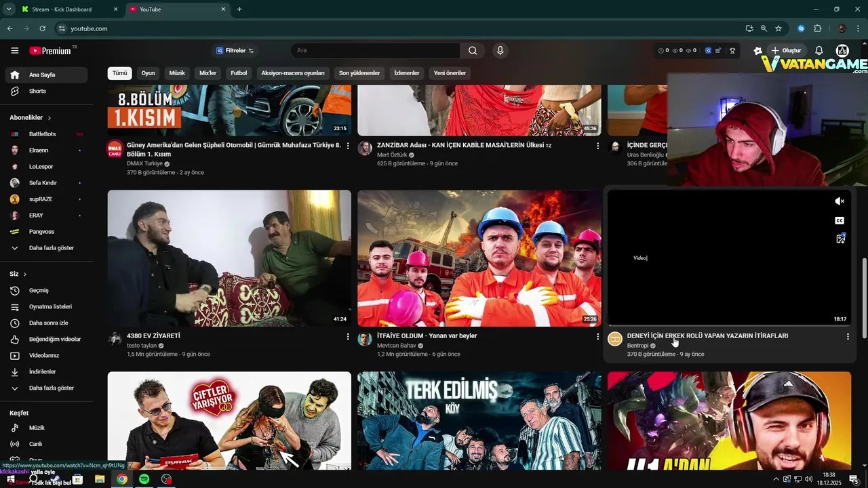The image size is (868, 488).
Task: Start voice search with microphone icon
Action: tap(500, 51)
